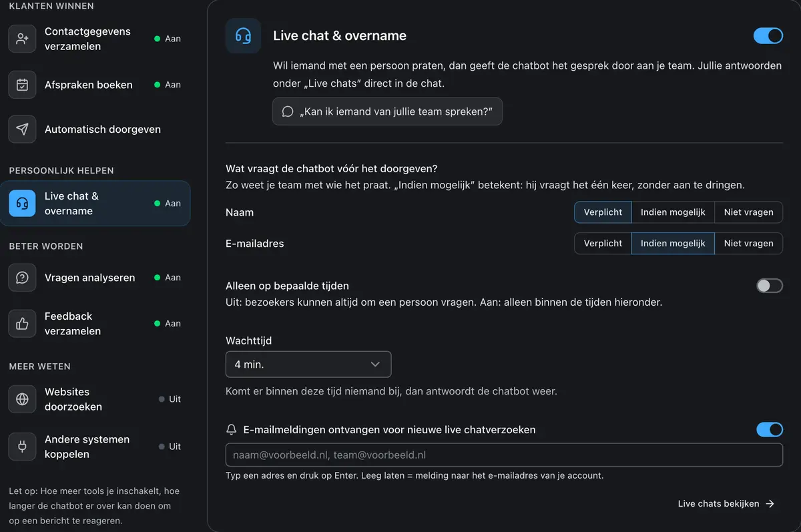The image size is (801, 532).
Task: Select Live chat & overname in the sidebar
Action: click(95, 204)
